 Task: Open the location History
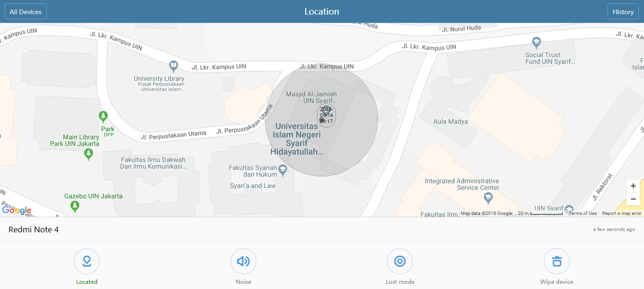point(623,12)
